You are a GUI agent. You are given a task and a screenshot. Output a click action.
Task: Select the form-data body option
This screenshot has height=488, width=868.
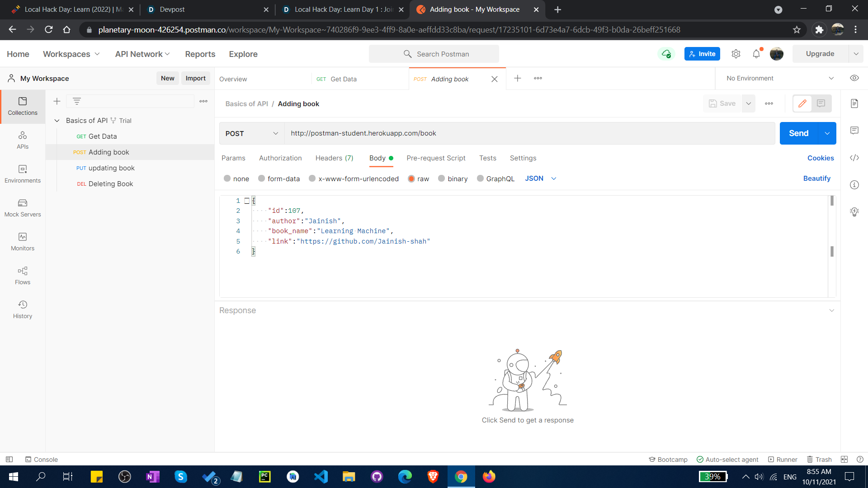click(x=262, y=178)
